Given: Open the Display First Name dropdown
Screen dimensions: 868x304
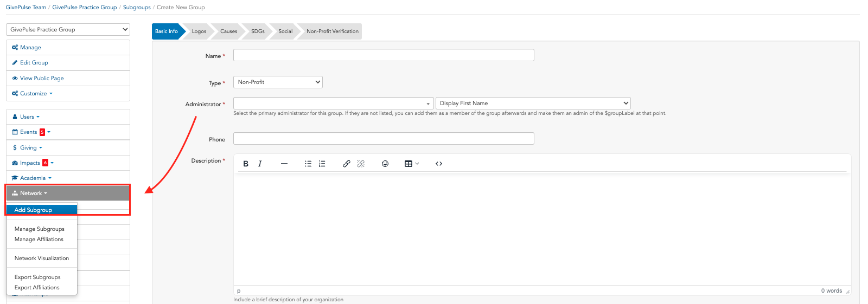Looking at the screenshot, I should 533,103.
